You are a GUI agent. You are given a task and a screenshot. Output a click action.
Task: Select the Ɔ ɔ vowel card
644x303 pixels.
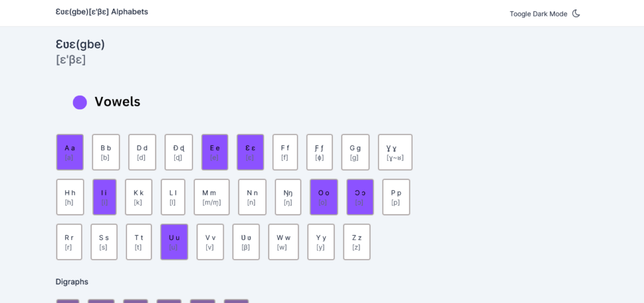360,197
